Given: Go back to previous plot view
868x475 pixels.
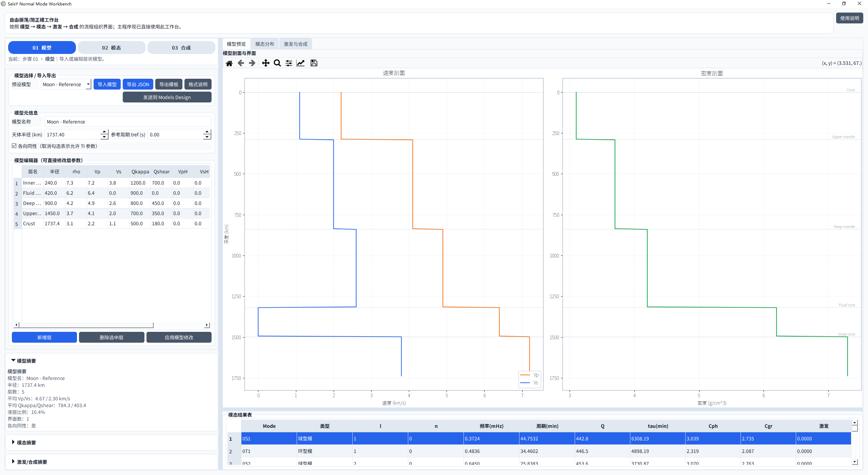Looking at the screenshot, I should click(x=241, y=63).
